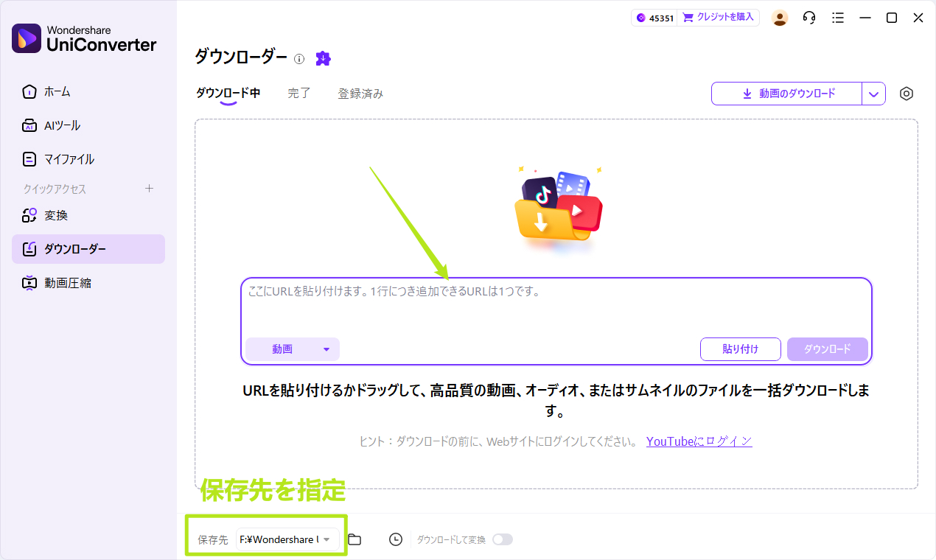
Task: Open the downloader settings gear
Action: coord(906,94)
